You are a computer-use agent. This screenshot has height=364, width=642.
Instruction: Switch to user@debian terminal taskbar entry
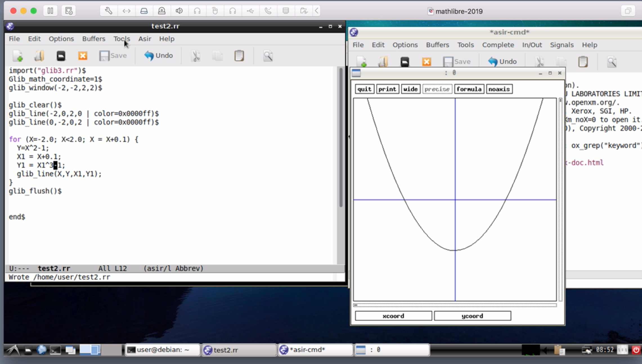162,350
